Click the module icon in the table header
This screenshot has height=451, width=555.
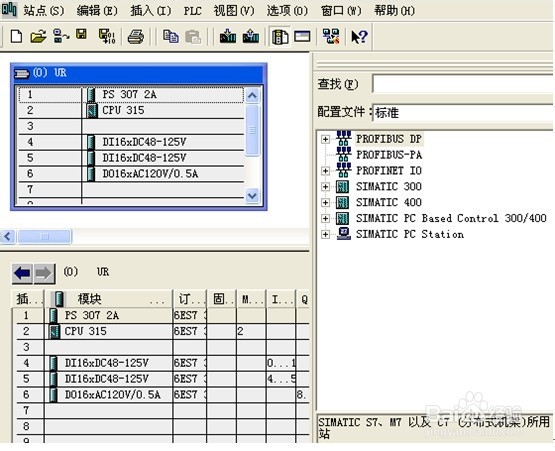(x=59, y=299)
